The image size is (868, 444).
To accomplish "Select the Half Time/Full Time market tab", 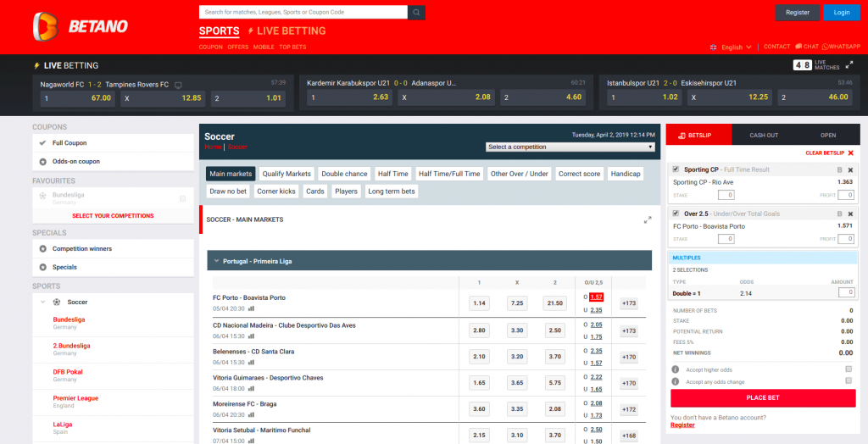I will coord(449,174).
